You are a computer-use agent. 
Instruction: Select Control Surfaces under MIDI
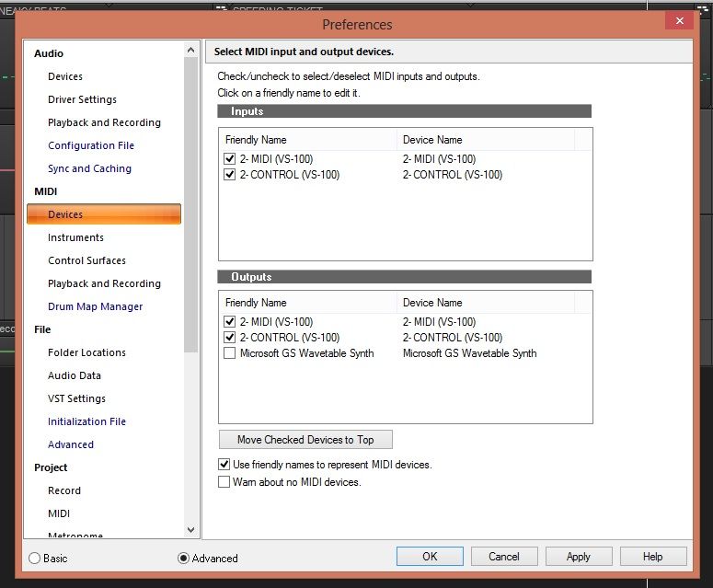click(86, 260)
